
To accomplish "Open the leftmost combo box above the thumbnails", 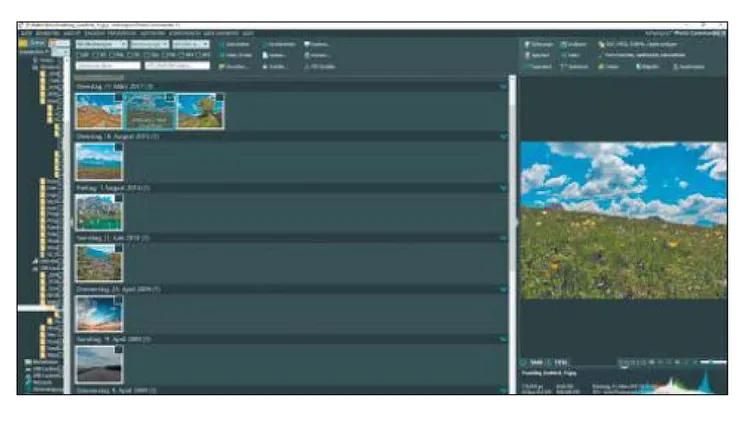I will (x=101, y=44).
